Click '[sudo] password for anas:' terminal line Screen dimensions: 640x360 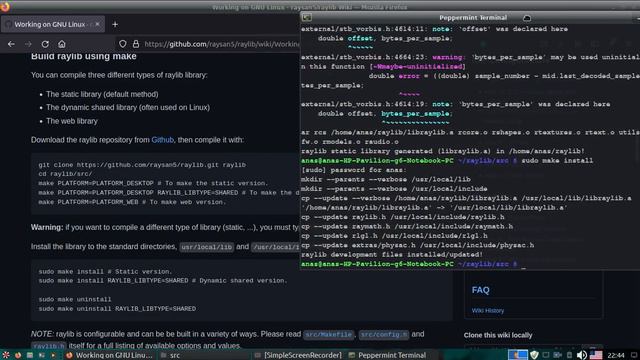pos(354,170)
